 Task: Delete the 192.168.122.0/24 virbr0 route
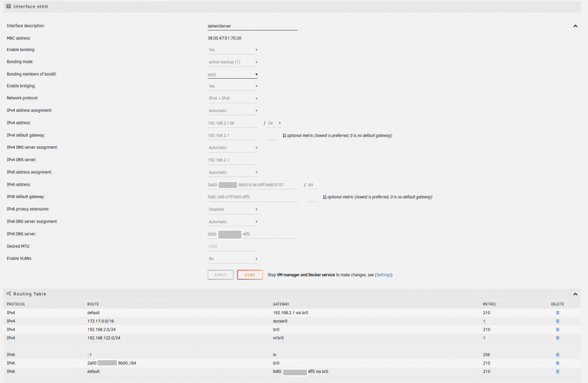point(557,338)
